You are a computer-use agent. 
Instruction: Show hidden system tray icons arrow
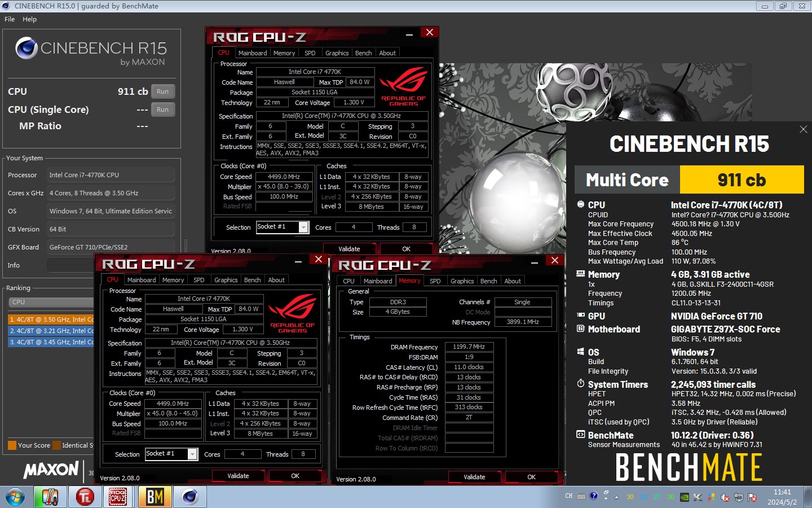(616, 497)
